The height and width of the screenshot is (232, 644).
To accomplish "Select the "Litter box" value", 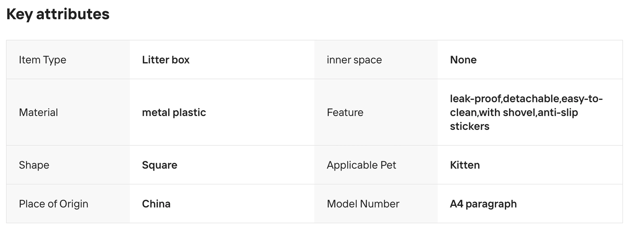I will 166,60.
